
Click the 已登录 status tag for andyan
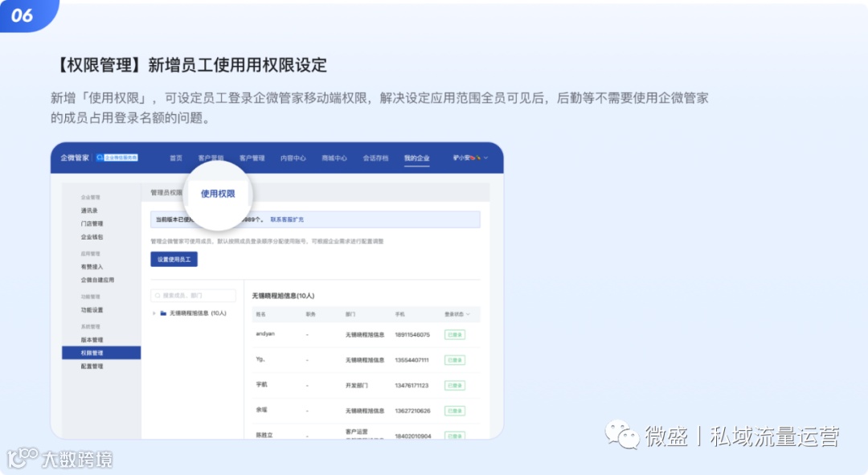454,335
